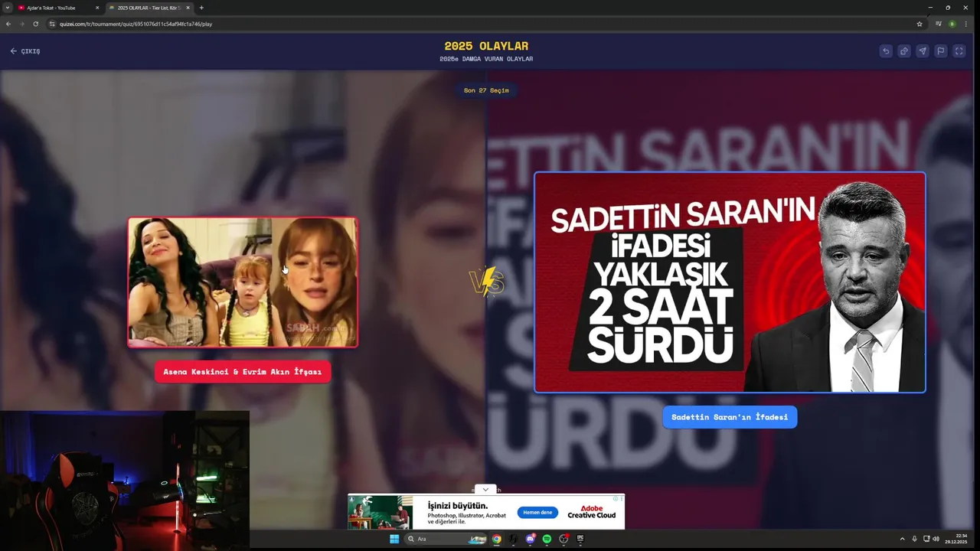The height and width of the screenshot is (551, 980).
Task: Open the green Chrome profile avatar
Action: [x=952, y=24]
